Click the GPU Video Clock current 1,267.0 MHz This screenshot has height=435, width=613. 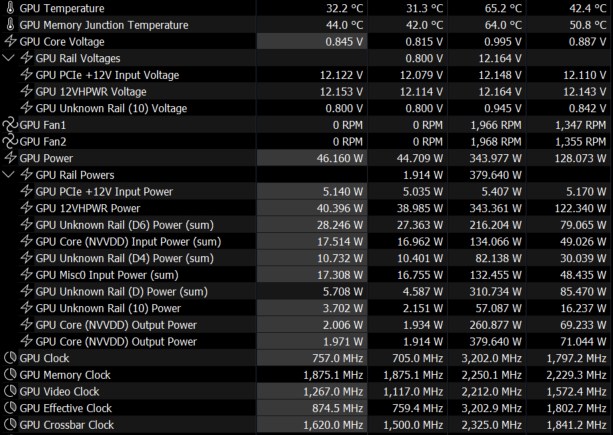point(333,392)
